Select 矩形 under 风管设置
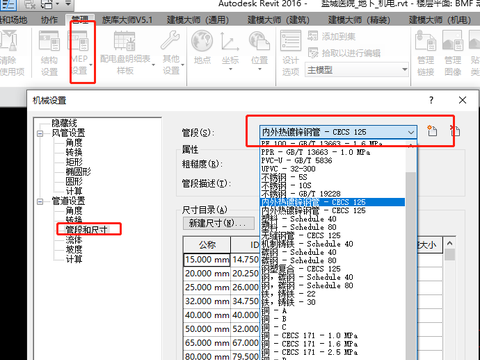 click(x=74, y=162)
